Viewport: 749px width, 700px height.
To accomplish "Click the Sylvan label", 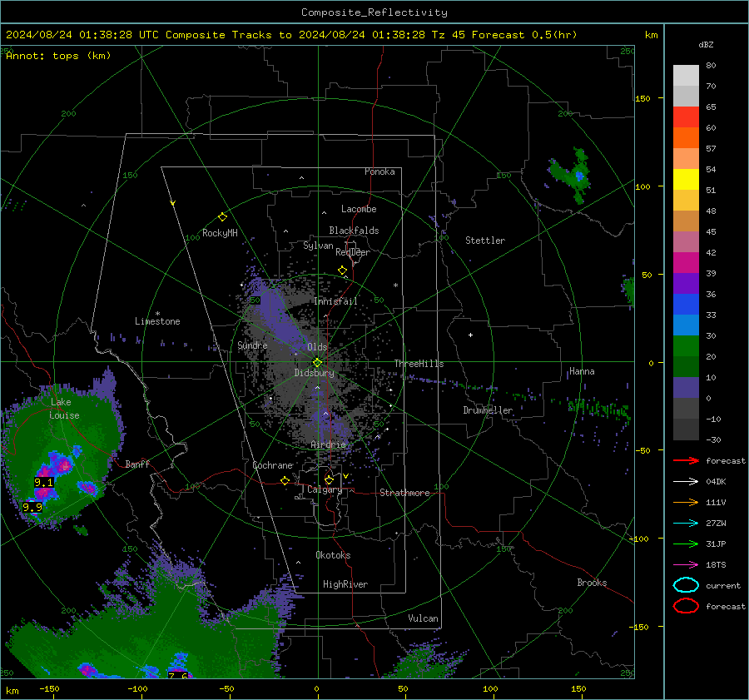I will [318, 246].
